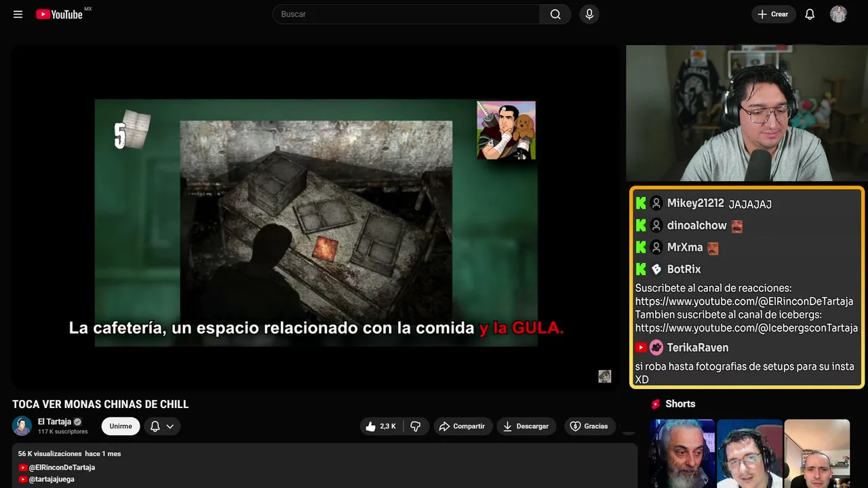Open the short with the white-bearded man
This screenshot has height=488, width=868.
(x=682, y=453)
